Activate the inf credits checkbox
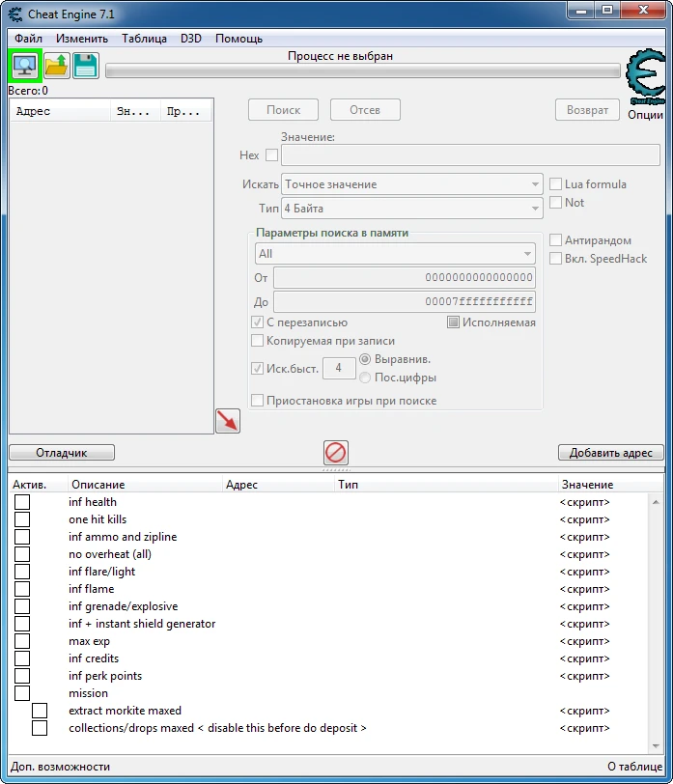Image resolution: width=673 pixels, height=784 pixels. (x=22, y=658)
